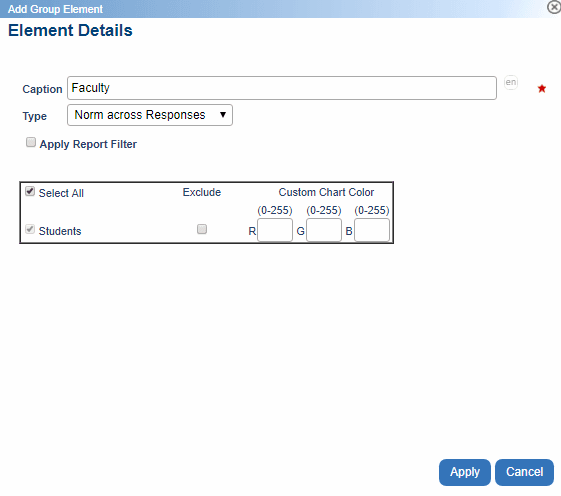Click into the Caption field containing Faculty
This screenshot has width=561, height=496.
point(282,88)
